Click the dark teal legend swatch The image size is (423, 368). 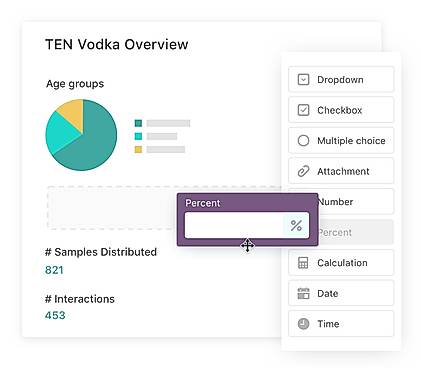[x=138, y=123]
